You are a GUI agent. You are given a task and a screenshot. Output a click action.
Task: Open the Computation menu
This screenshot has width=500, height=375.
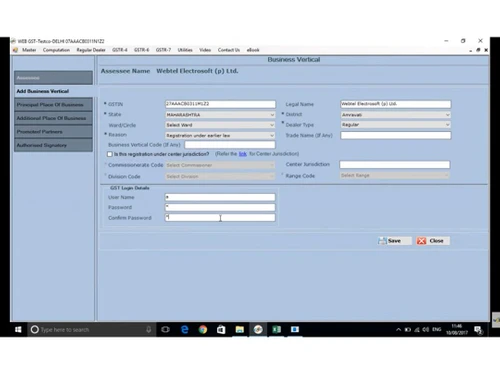pyautogui.click(x=56, y=50)
